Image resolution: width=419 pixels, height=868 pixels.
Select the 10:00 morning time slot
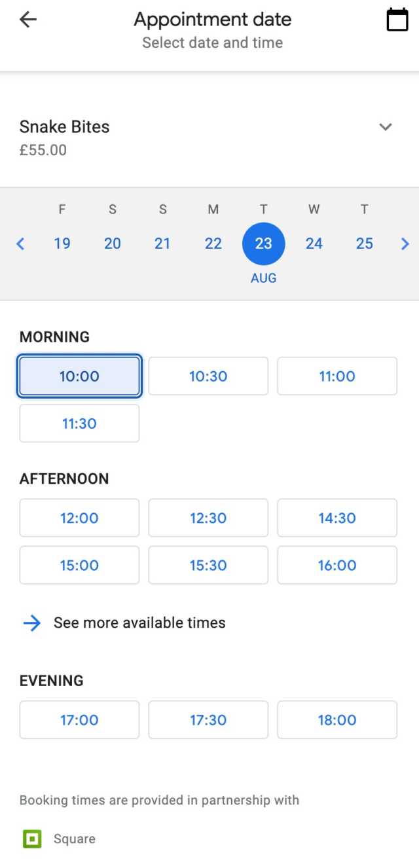click(x=79, y=376)
